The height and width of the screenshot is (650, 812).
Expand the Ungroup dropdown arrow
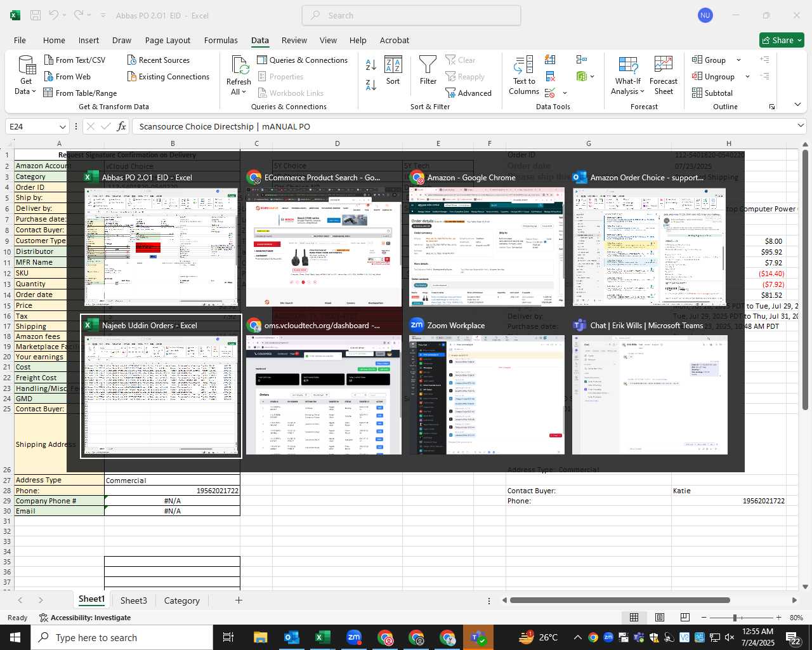(747, 76)
